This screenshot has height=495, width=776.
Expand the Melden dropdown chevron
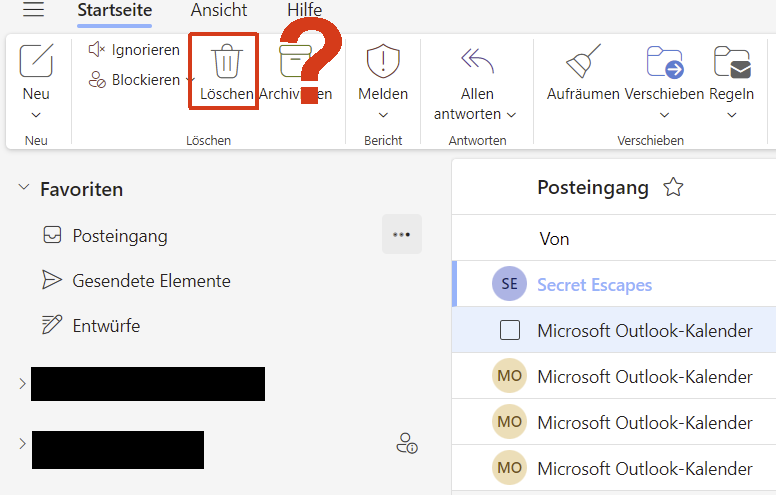click(383, 115)
